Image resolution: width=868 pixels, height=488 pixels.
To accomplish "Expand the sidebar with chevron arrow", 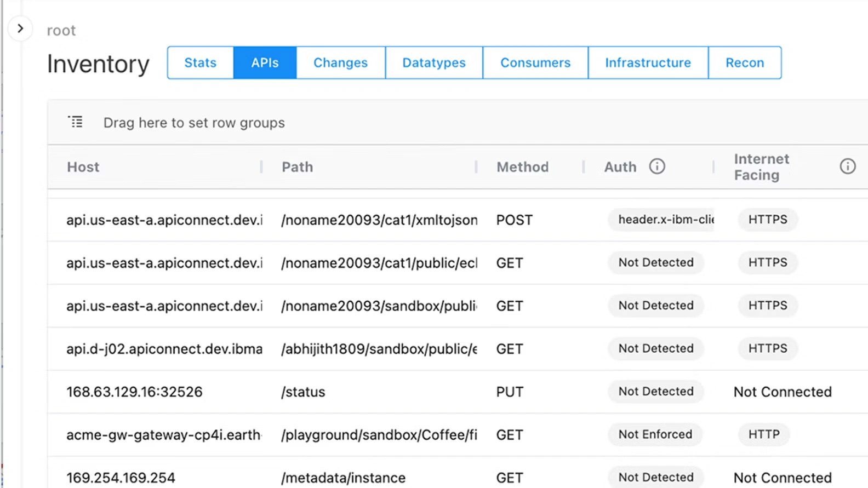I will pos(20,28).
